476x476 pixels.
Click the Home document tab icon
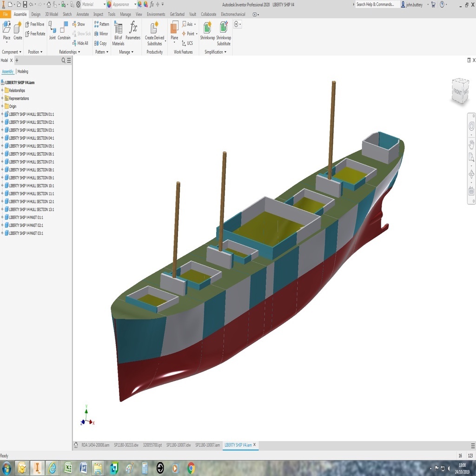click(x=76, y=445)
